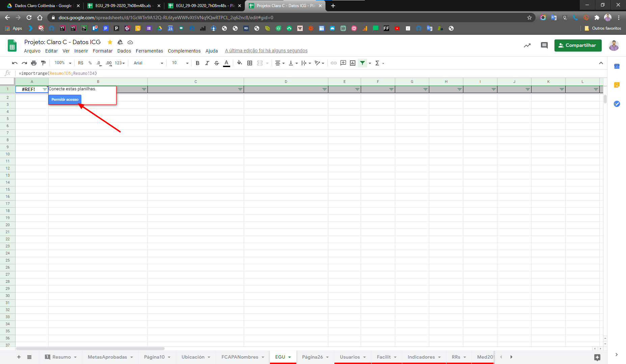Open fill color picker
The height and width of the screenshot is (364, 626).
point(239,63)
